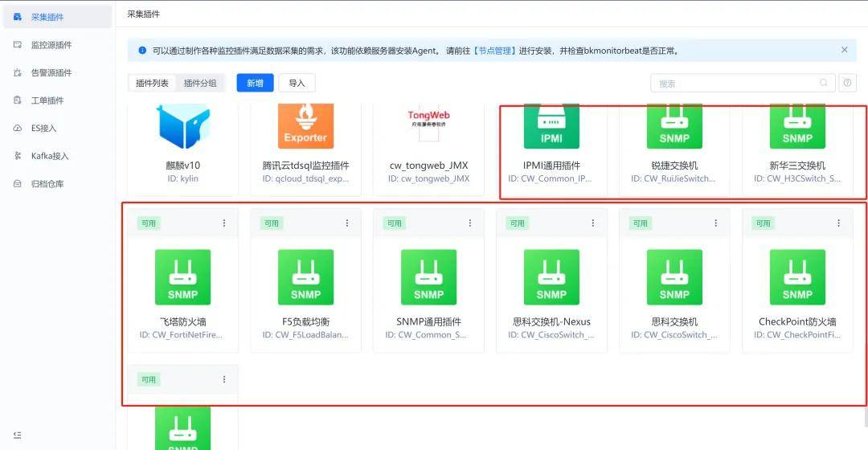Open the 归档仓库 sidebar item

57,183
